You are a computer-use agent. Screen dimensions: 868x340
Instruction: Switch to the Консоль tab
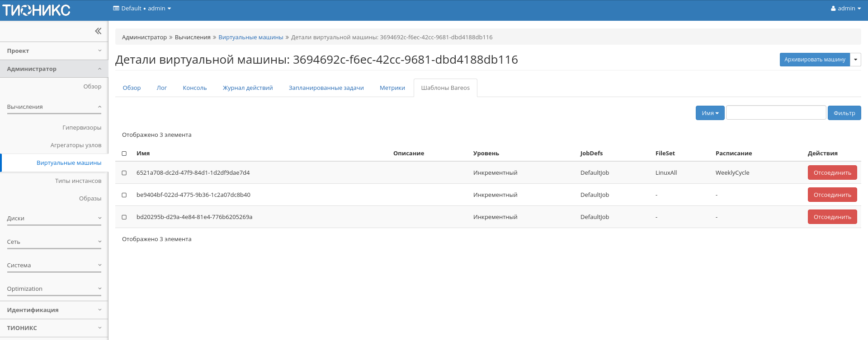click(194, 88)
